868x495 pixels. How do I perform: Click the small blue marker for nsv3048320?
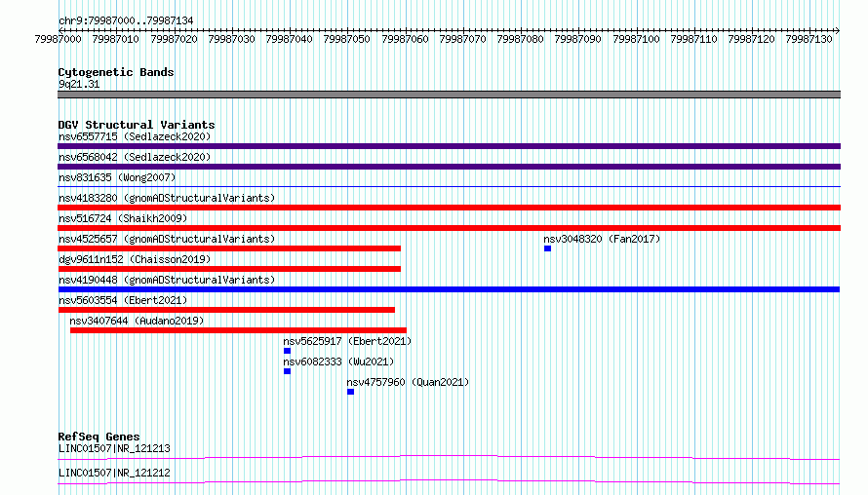(x=547, y=248)
